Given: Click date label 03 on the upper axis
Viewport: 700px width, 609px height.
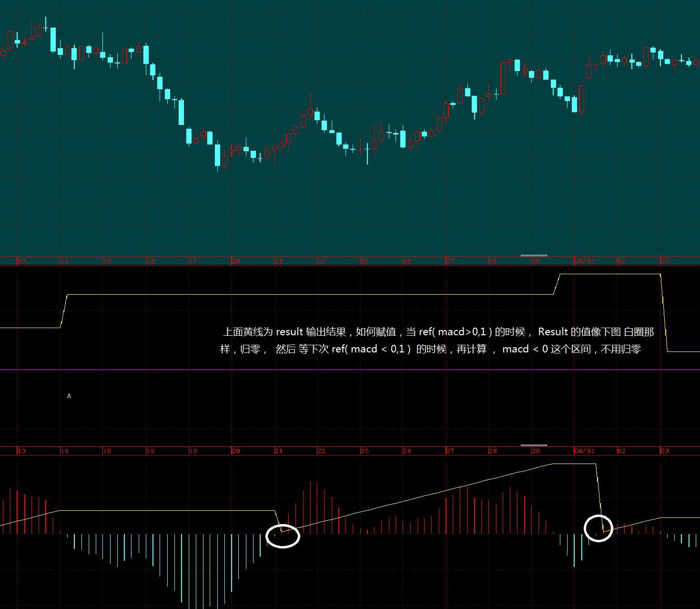Looking at the screenshot, I should point(665,261).
